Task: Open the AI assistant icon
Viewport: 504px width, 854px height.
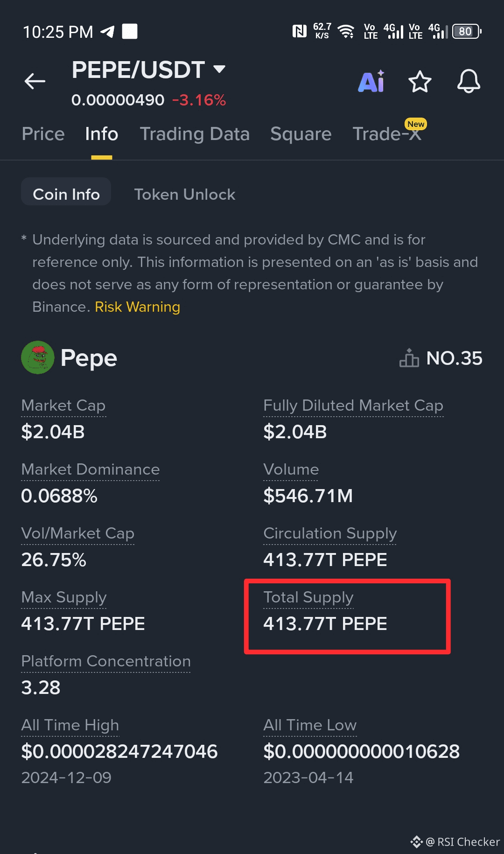Action: (371, 82)
